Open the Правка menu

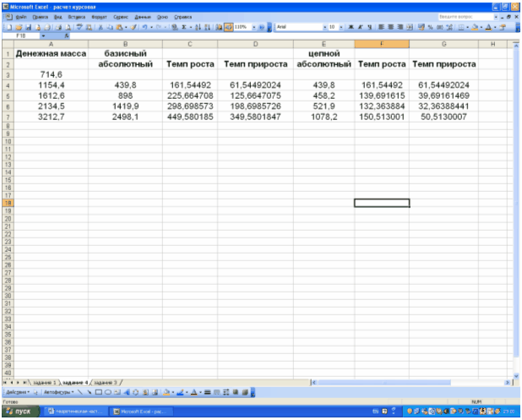(x=41, y=17)
